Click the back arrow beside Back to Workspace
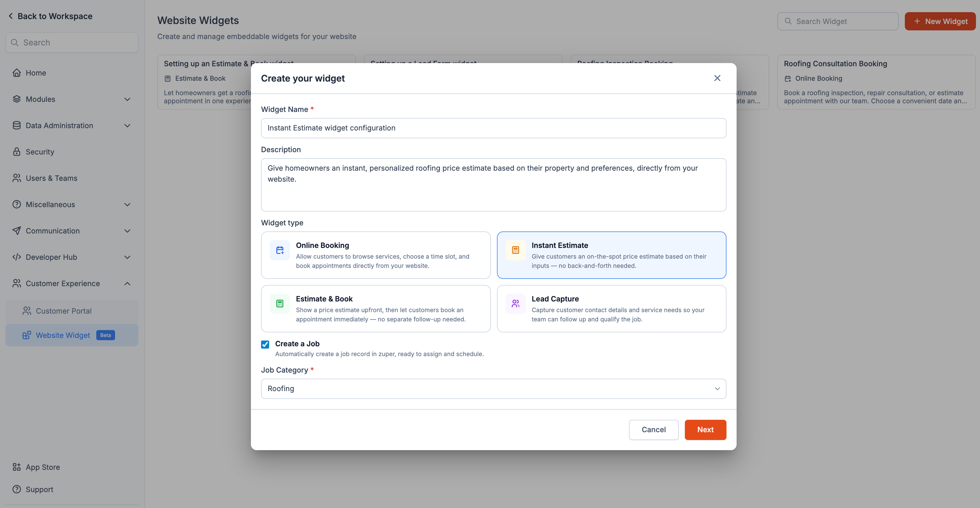The width and height of the screenshot is (980, 508). point(11,16)
